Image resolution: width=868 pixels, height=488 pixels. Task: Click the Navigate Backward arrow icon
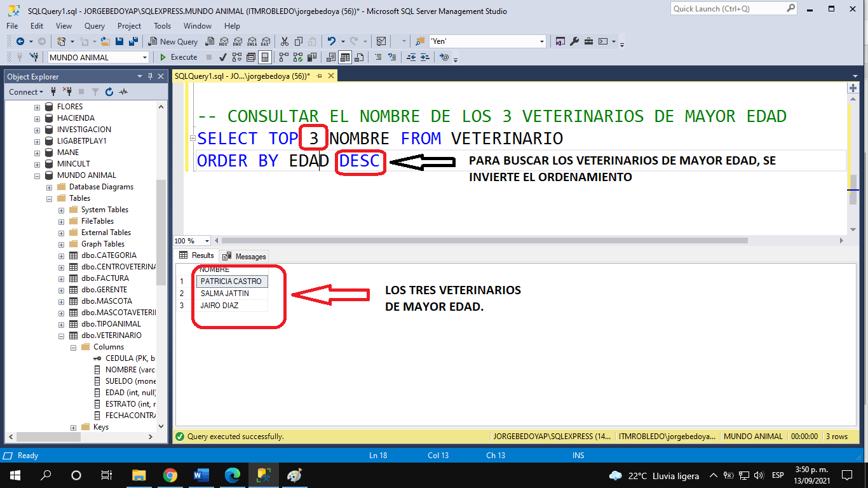point(20,41)
